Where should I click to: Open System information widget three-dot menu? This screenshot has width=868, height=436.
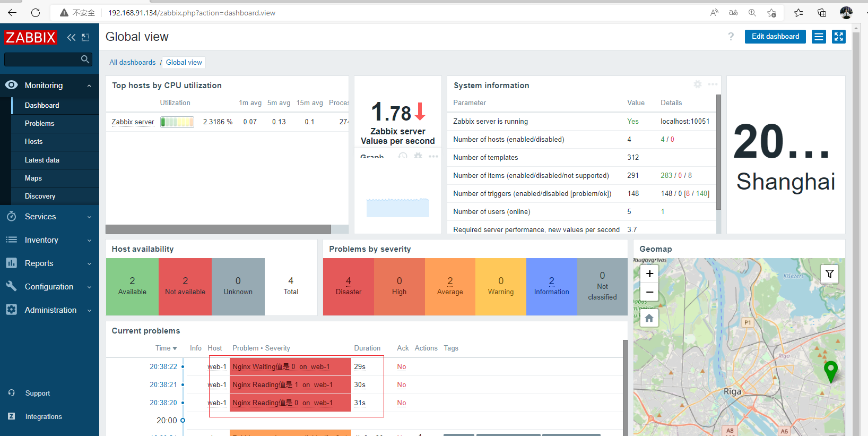click(713, 84)
